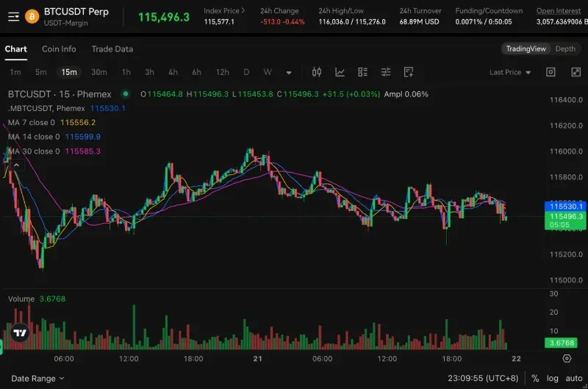This screenshot has width=588, height=389.
Task: Click the MA 14 close indicator legend
Action: click(x=54, y=137)
